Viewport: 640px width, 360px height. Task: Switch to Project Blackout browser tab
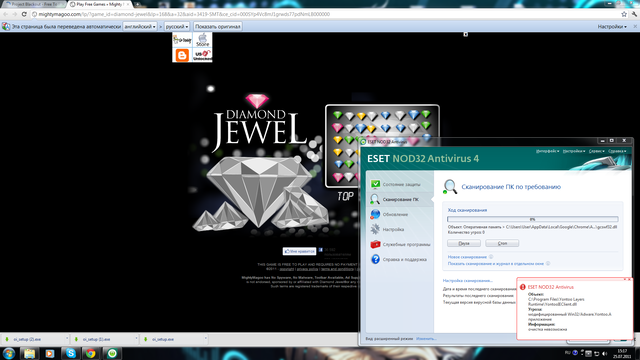(33, 4)
